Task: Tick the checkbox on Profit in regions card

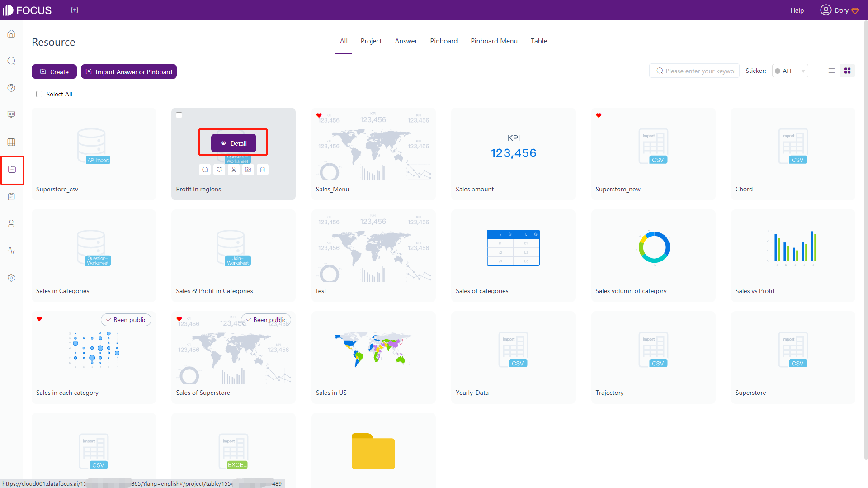Action: point(179,115)
